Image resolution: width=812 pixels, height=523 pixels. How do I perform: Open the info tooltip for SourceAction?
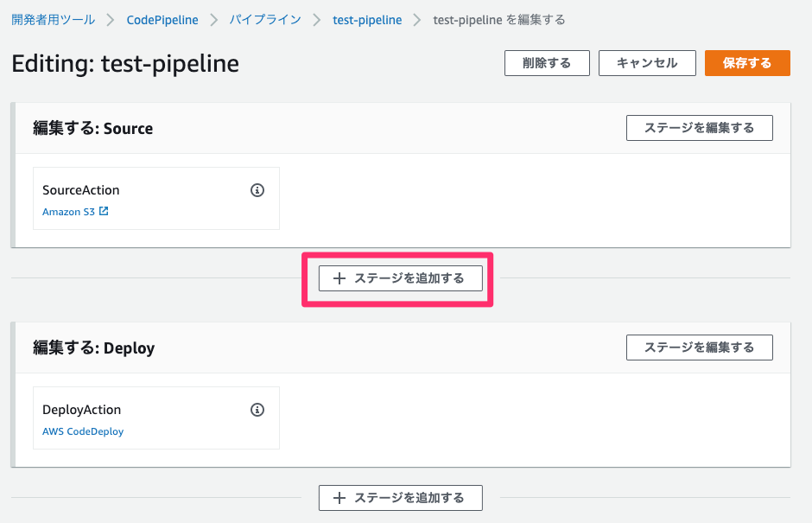(257, 190)
